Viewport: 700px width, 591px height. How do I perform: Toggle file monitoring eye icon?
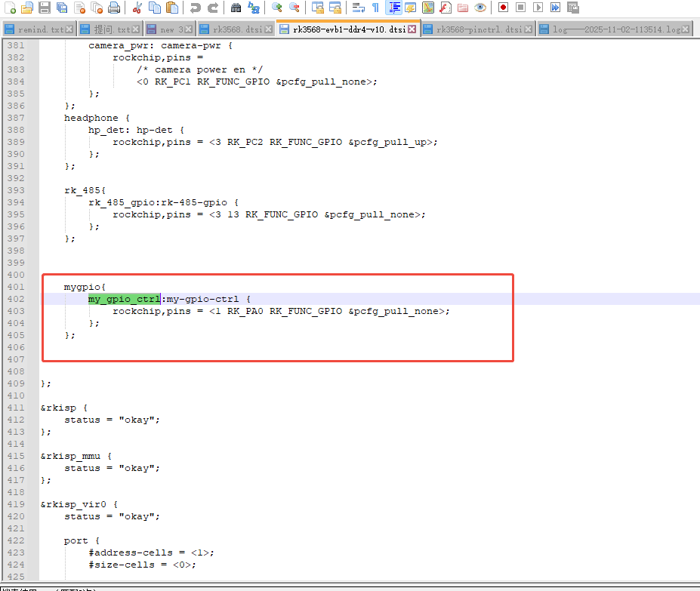pos(480,8)
